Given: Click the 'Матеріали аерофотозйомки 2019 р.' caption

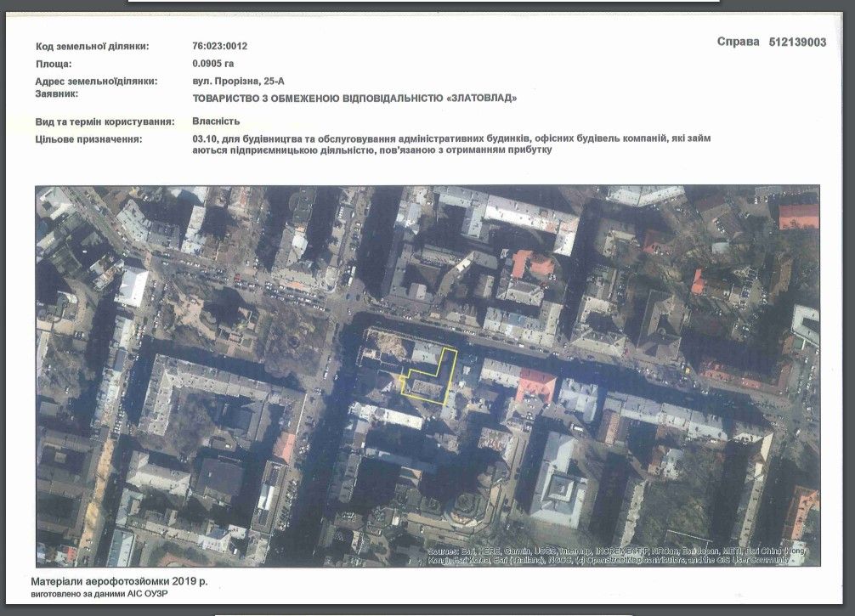Looking at the screenshot, I should click(119, 582).
